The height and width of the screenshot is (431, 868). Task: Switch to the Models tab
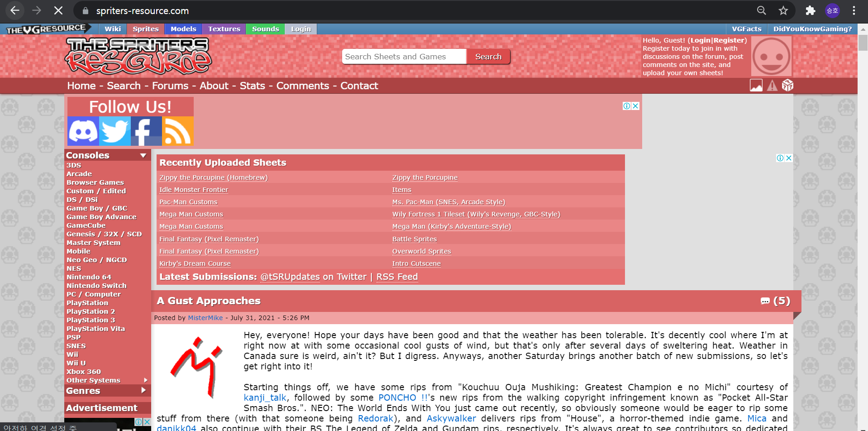183,29
